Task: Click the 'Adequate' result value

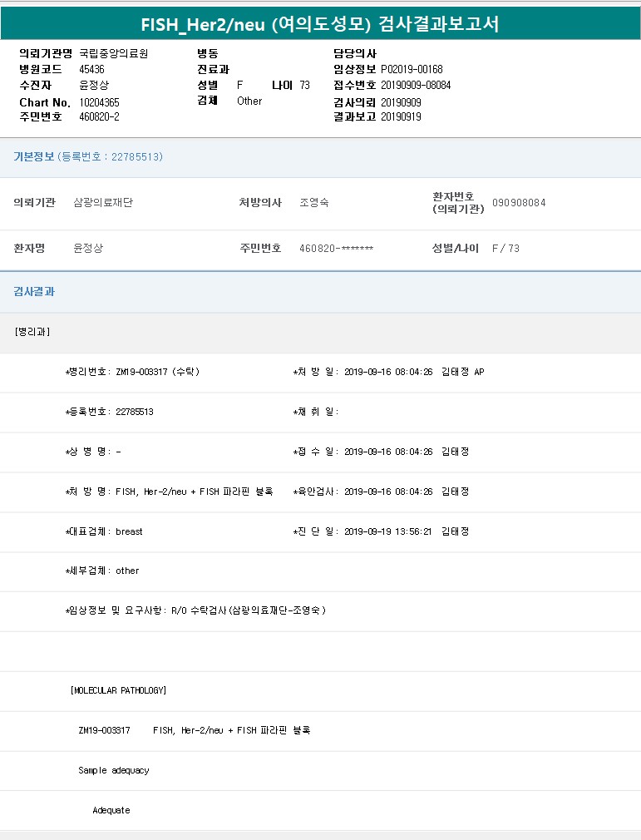Action: pos(111,810)
